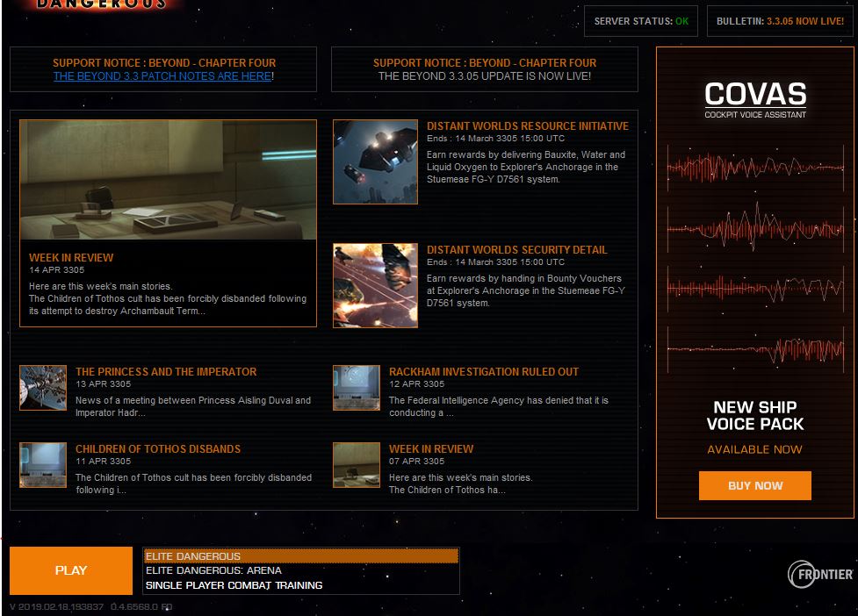Click the 12 APR 3305 date text
Screen dimensions: 858x616
coord(416,383)
